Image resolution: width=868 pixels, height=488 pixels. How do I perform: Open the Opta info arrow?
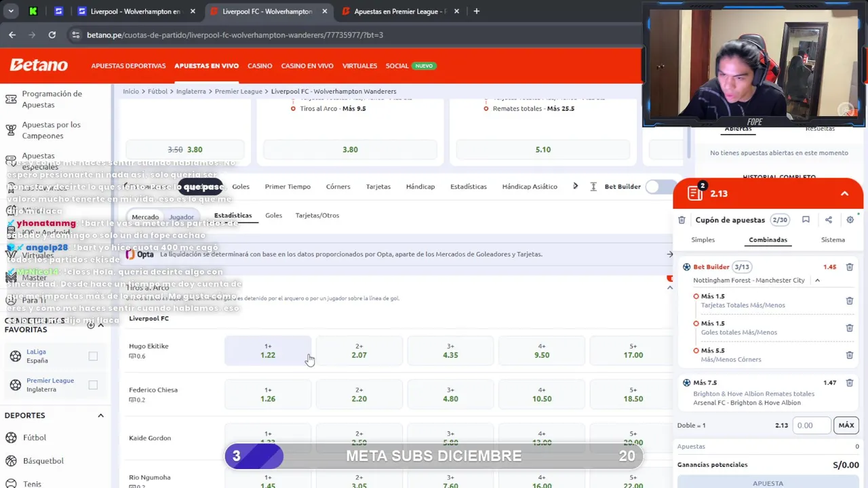[669, 254]
